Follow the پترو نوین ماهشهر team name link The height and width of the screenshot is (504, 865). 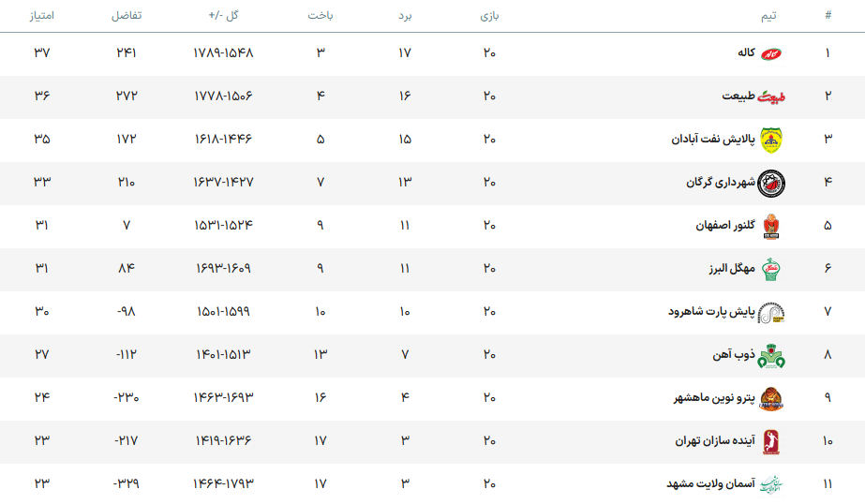[713, 398]
